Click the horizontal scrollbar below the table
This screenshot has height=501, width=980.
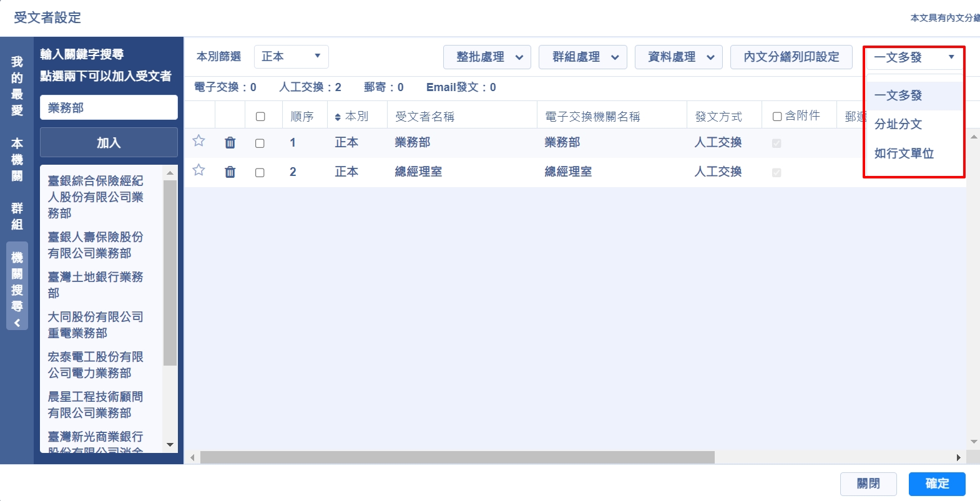457,458
